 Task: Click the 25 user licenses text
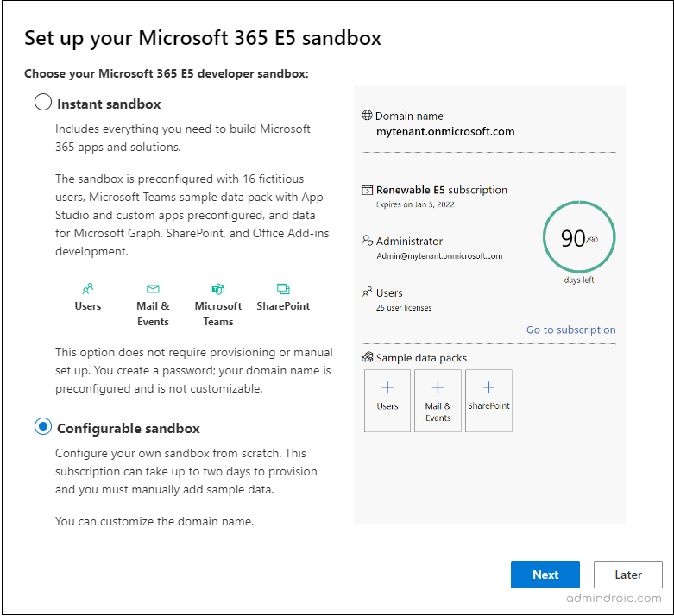tap(404, 308)
